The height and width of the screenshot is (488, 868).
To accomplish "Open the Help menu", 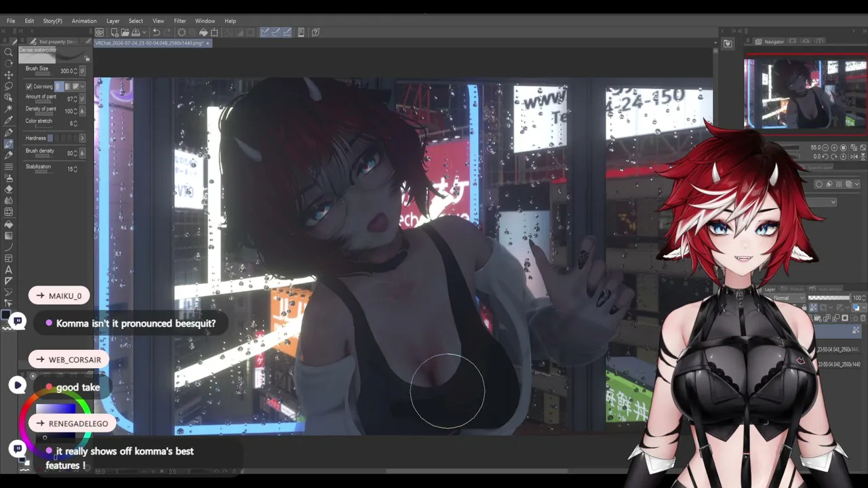I will click(x=230, y=21).
